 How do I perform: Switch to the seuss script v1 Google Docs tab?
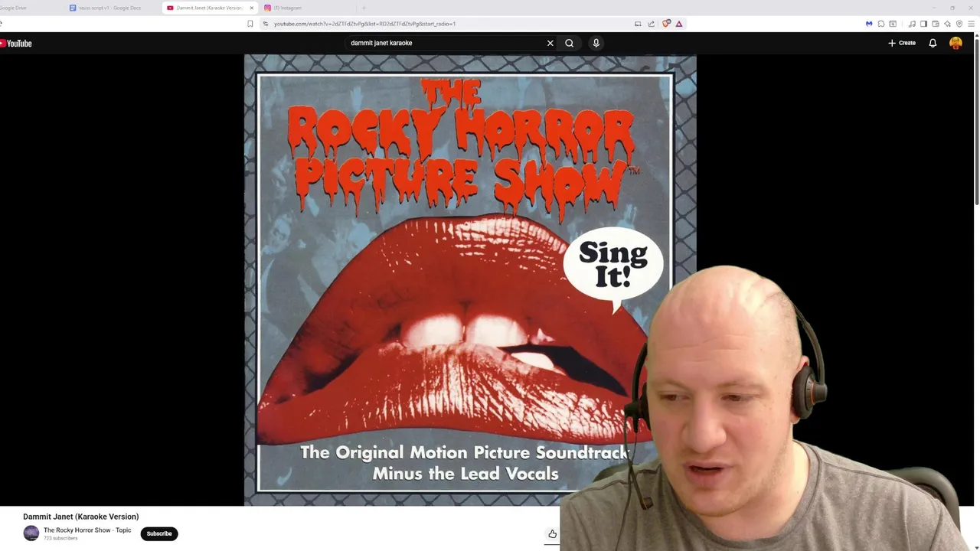point(110,8)
